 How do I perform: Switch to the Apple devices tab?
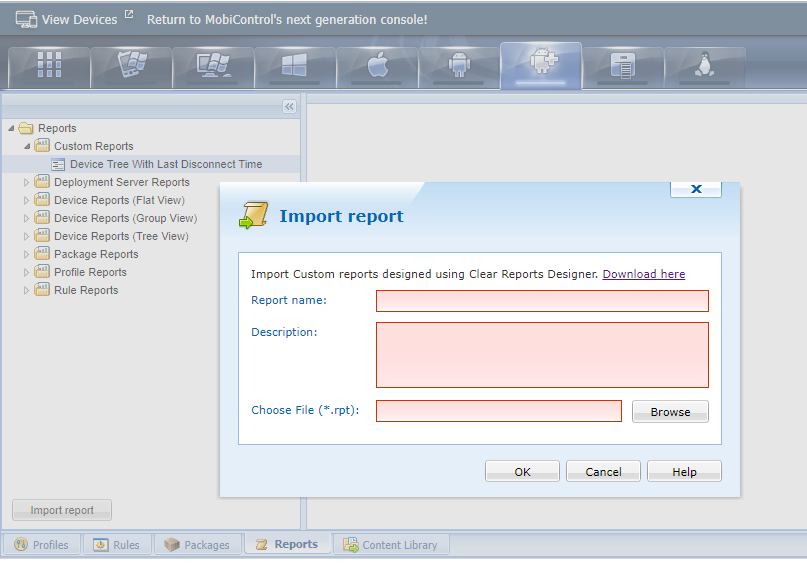[x=377, y=66]
